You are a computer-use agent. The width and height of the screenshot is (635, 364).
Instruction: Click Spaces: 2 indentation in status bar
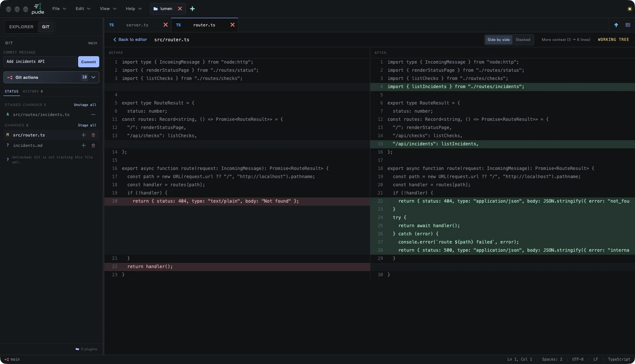[552, 360]
